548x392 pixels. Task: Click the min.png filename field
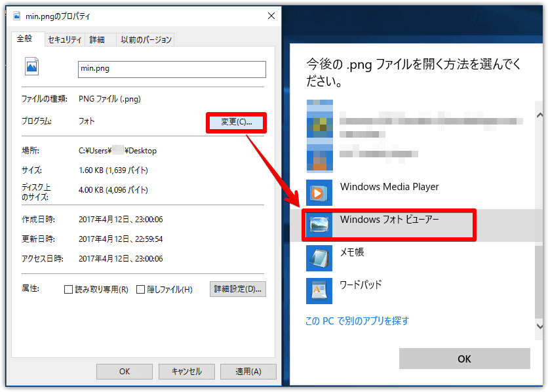(172, 69)
